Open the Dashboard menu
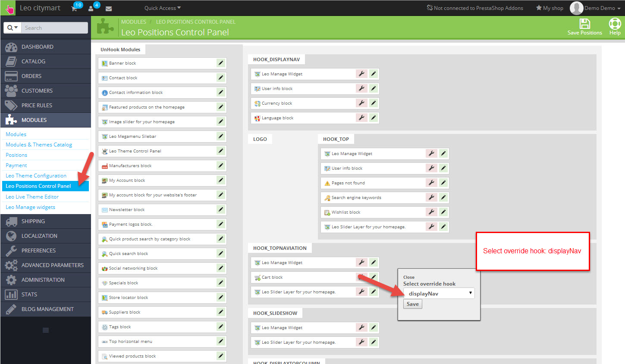Screen dimensions: 625x364 (46, 47)
